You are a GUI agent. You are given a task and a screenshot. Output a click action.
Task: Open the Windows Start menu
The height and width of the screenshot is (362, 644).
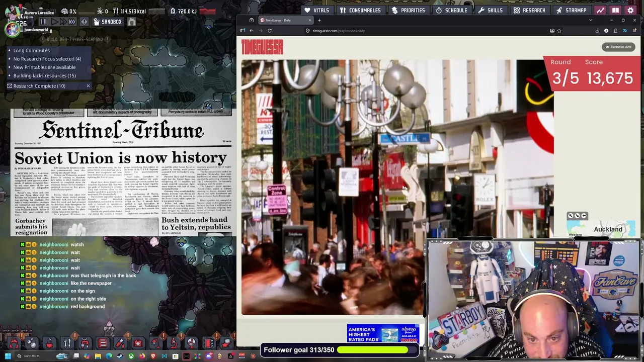point(8,356)
